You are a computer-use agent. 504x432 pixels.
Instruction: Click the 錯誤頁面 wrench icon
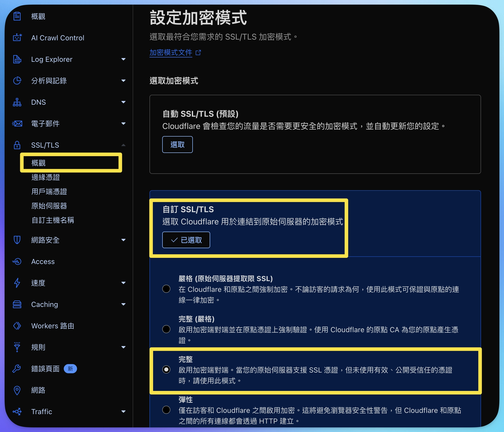[x=17, y=369]
